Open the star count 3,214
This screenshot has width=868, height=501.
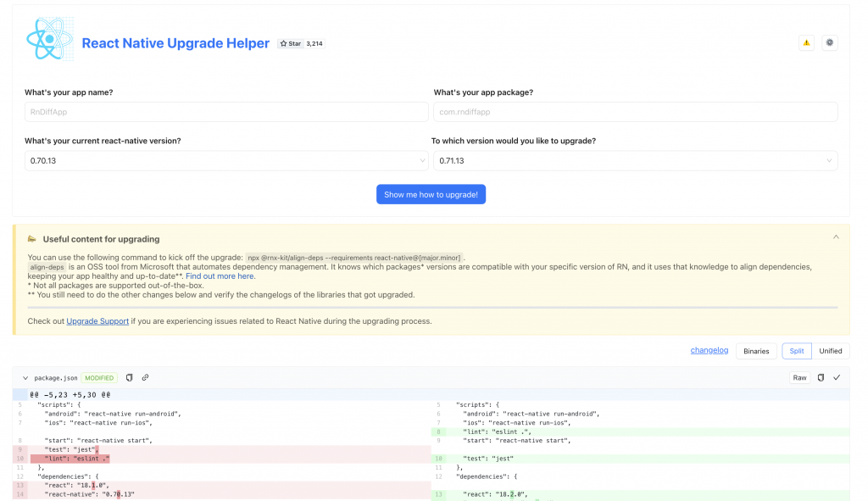tap(314, 44)
